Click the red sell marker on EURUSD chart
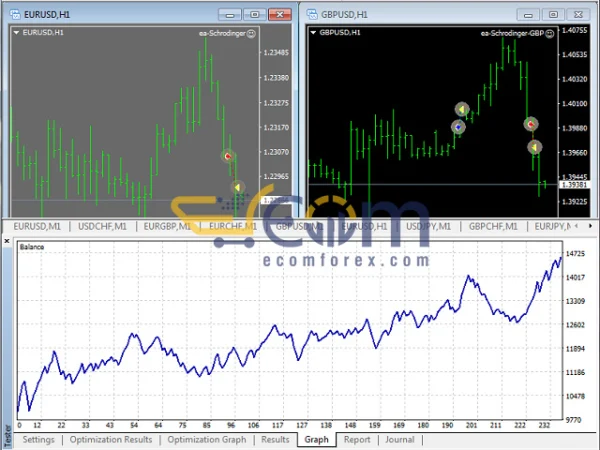 tap(228, 156)
